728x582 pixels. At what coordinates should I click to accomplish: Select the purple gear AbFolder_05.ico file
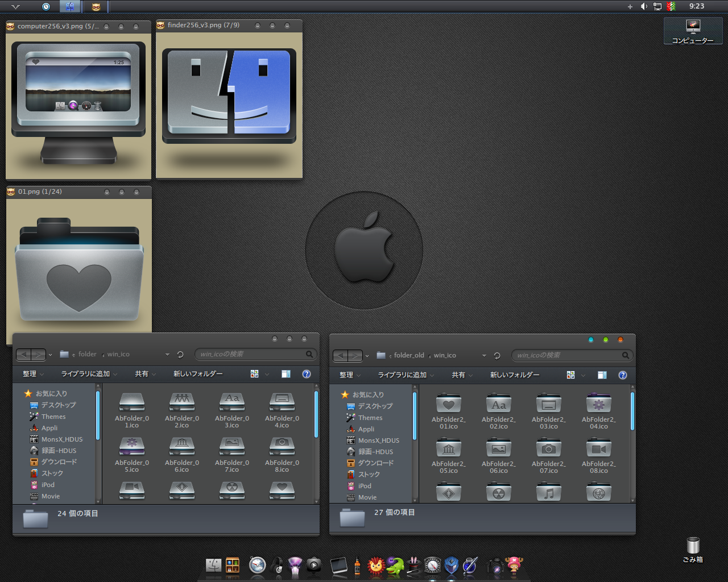tap(132, 454)
